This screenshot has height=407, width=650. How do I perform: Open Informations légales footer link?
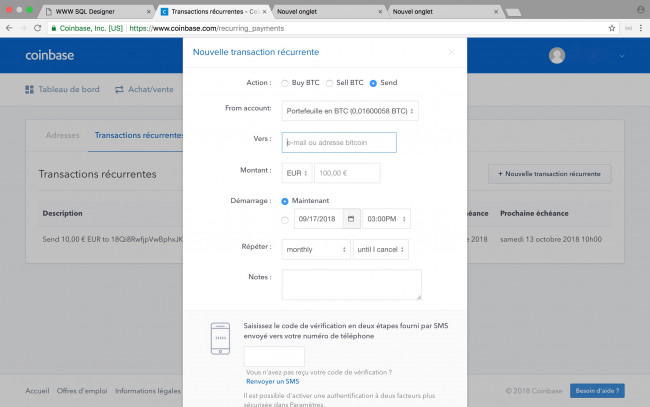click(x=148, y=391)
